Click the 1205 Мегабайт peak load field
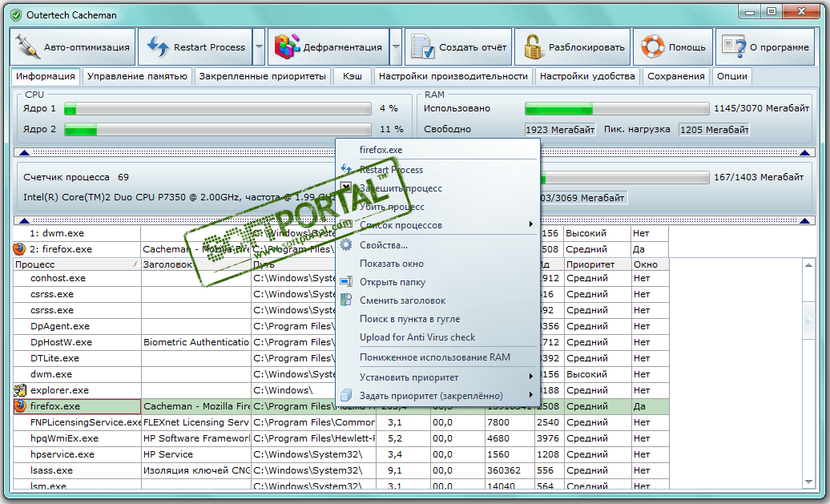The width and height of the screenshot is (830, 504). [714, 130]
